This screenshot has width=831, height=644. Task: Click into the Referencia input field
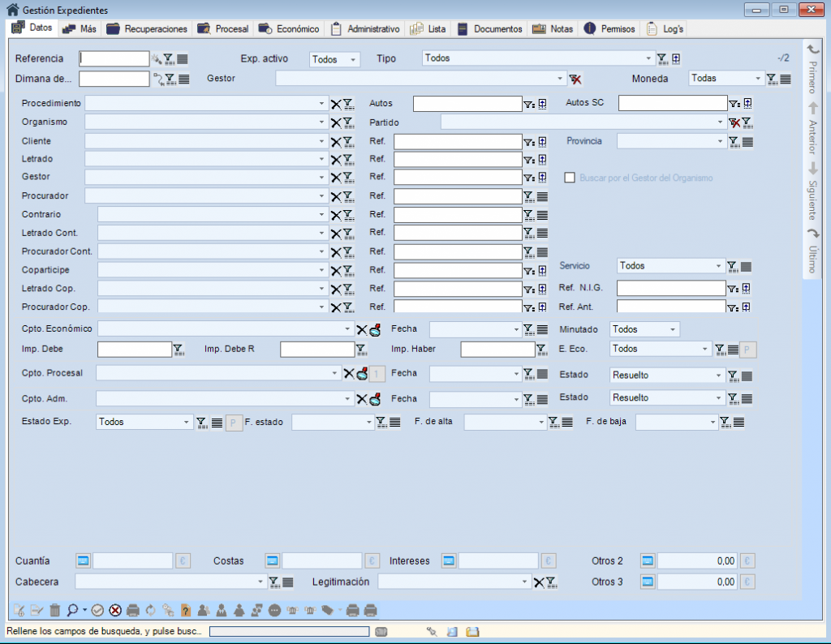coord(114,58)
